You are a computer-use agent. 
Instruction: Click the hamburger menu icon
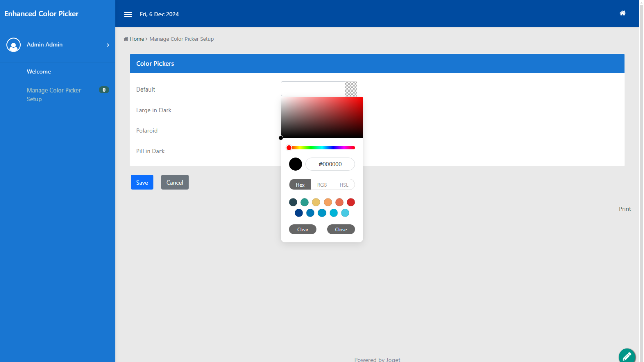point(128,14)
